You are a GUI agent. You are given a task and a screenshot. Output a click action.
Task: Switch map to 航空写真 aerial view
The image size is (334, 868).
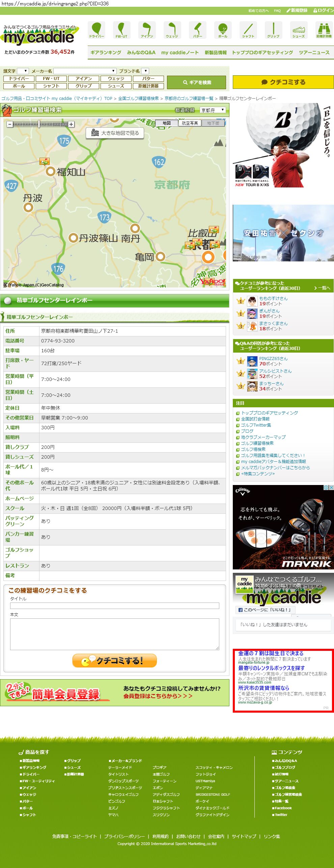click(190, 123)
